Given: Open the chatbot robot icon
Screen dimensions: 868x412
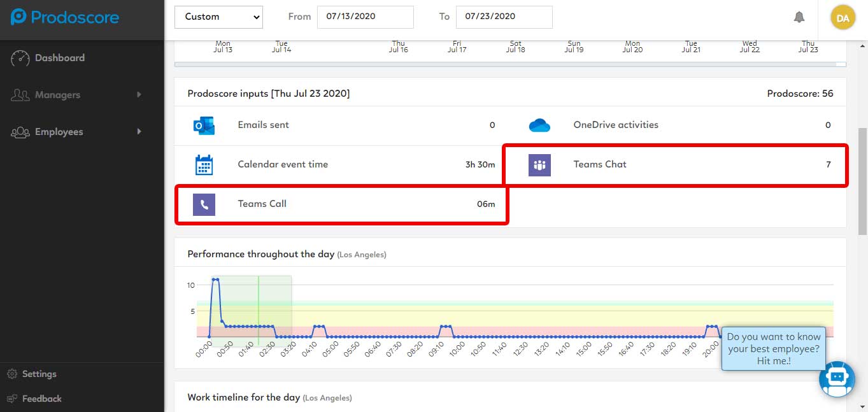Looking at the screenshot, I should coord(837,379).
